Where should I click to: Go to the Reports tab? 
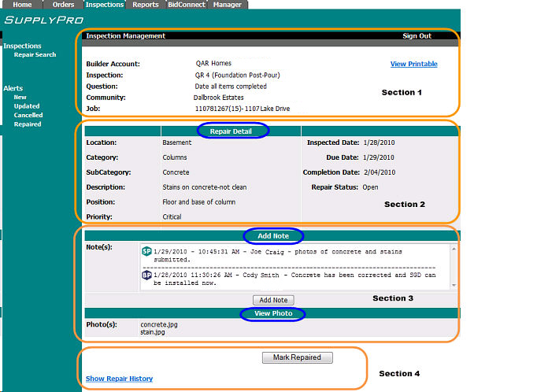(x=146, y=5)
